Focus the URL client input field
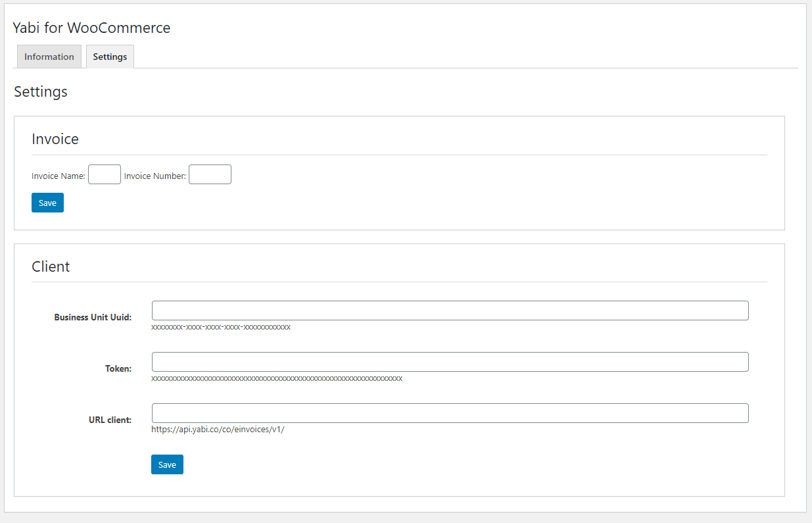 (450, 413)
